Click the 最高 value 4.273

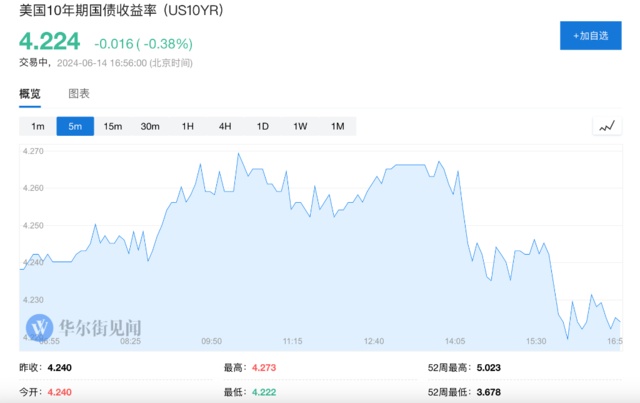click(263, 368)
